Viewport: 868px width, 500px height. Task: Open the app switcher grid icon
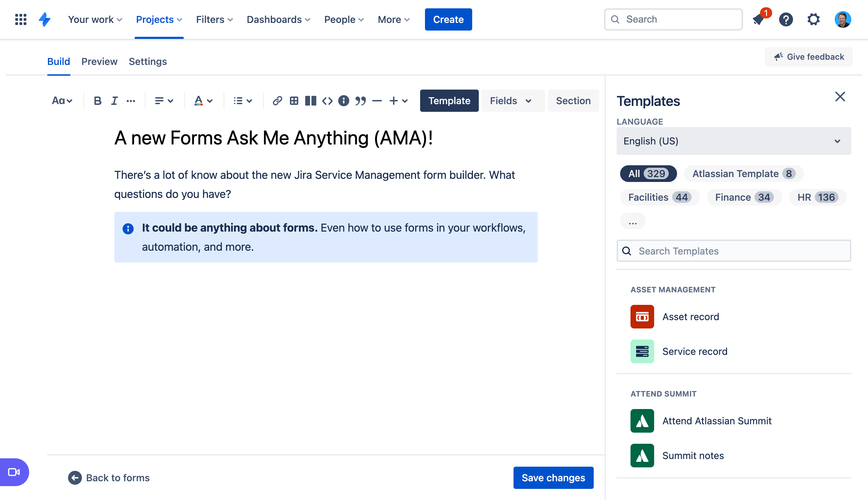21,19
